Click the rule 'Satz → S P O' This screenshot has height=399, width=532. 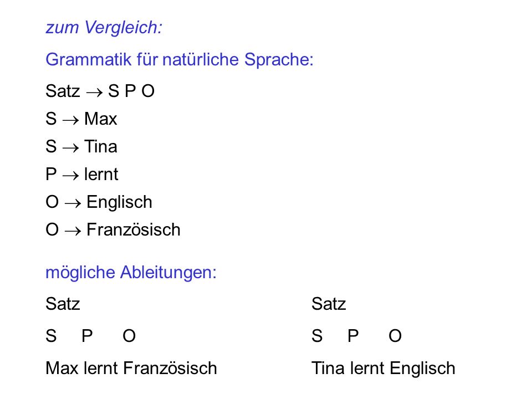point(100,91)
